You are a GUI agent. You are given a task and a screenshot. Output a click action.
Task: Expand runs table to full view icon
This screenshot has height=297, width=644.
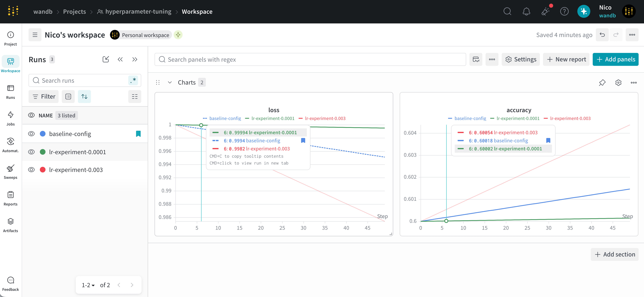[x=106, y=59]
